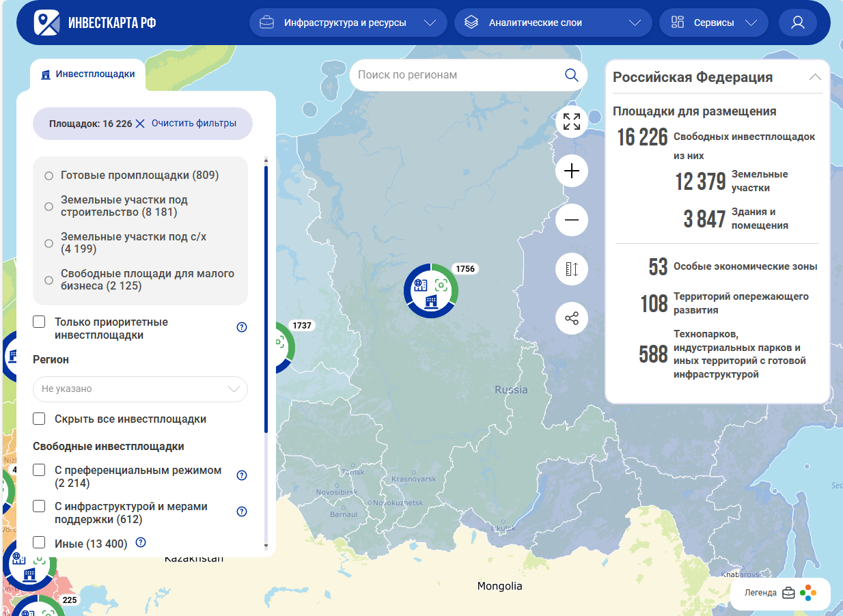Click the X to clear Площадок filter
The image size is (843, 616).
[x=140, y=124]
